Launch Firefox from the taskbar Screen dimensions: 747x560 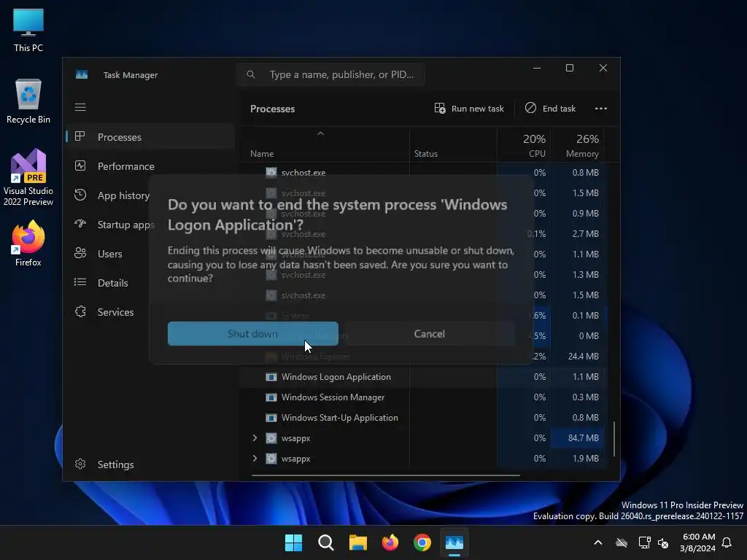tap(390, 542)
